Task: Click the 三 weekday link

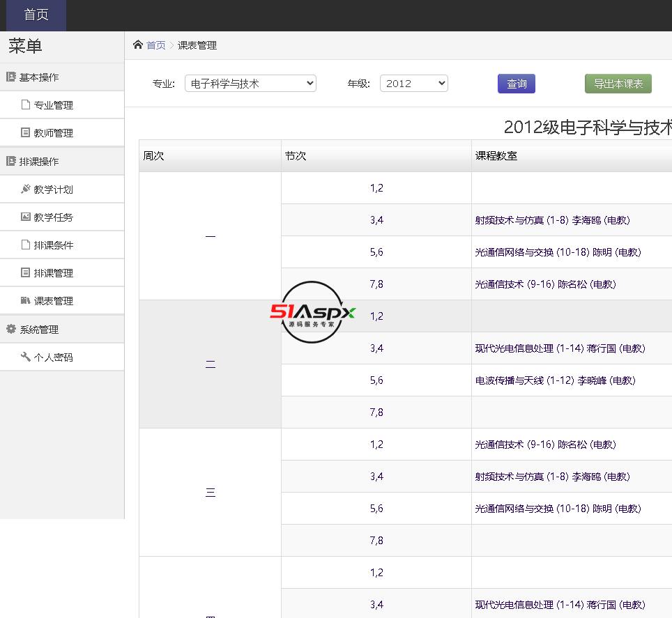Action: pos(211,493)
